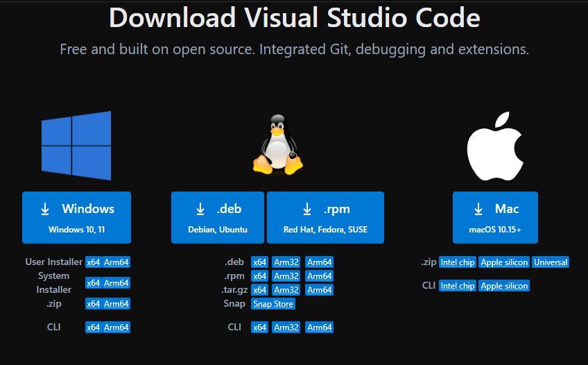Screen dimensions: 588x365
Task: Download Windows CLI x64
Action: click(94, 328)
